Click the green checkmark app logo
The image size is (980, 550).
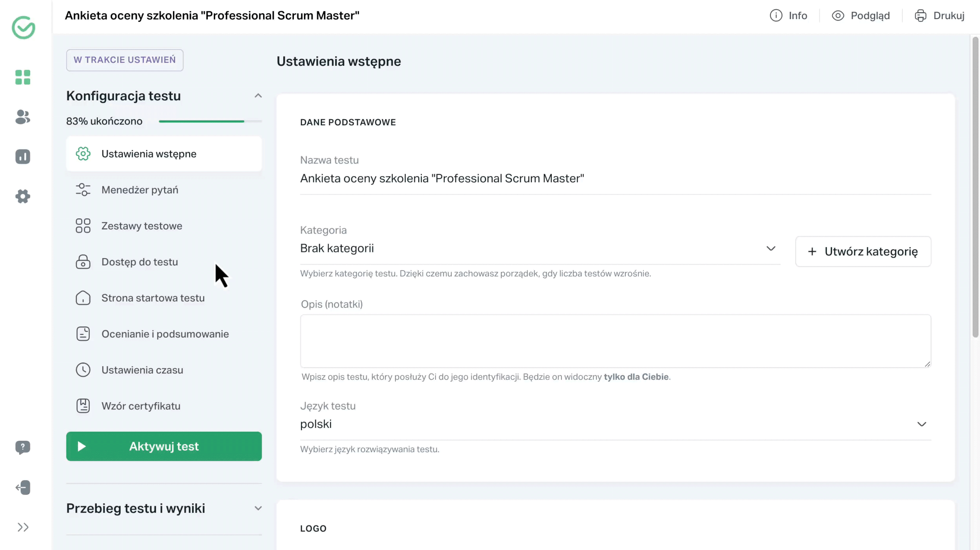tap(23, 27)
